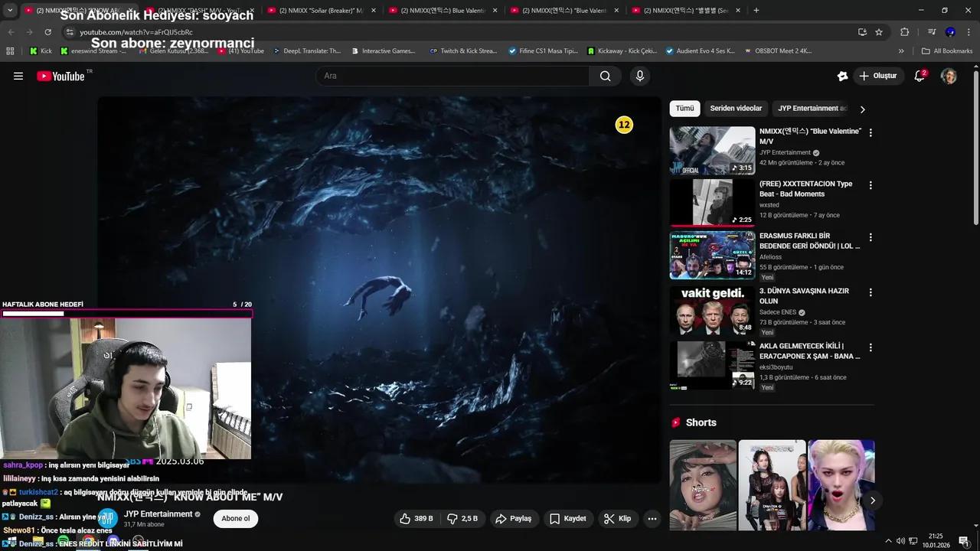Reload the page

47,32
